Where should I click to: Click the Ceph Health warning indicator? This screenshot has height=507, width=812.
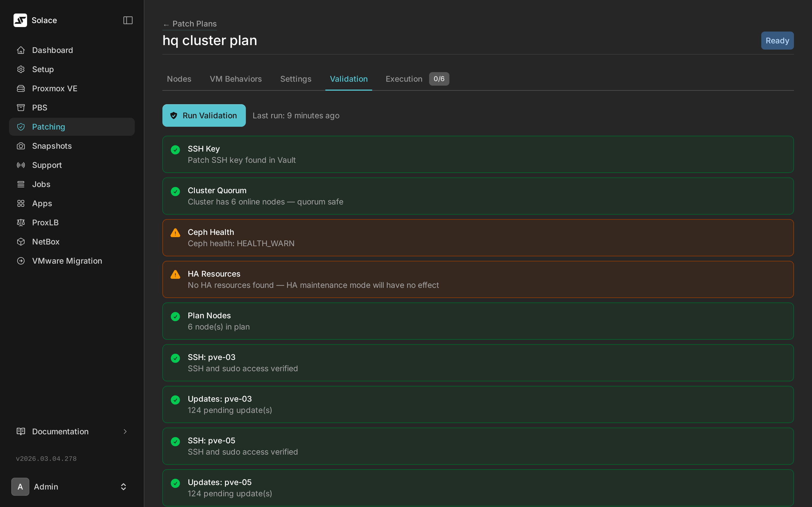coord(175,232)
